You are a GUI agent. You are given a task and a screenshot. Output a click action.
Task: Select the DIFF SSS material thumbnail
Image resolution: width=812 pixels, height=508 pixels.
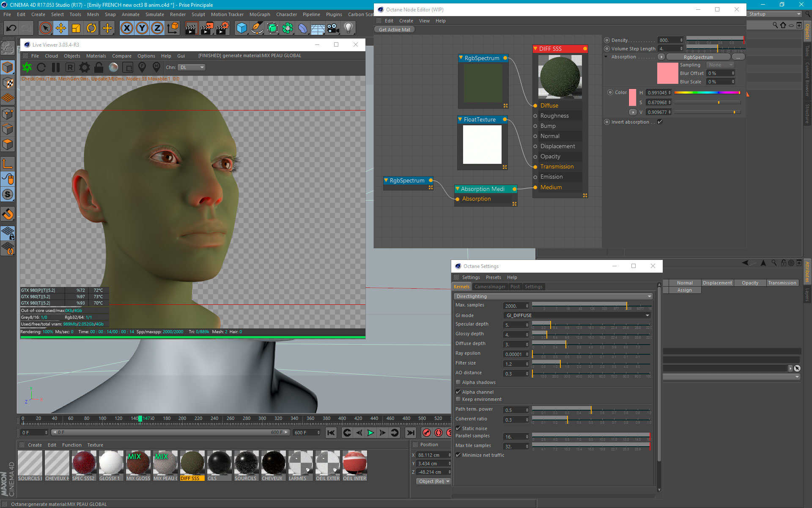pos(192,463)
